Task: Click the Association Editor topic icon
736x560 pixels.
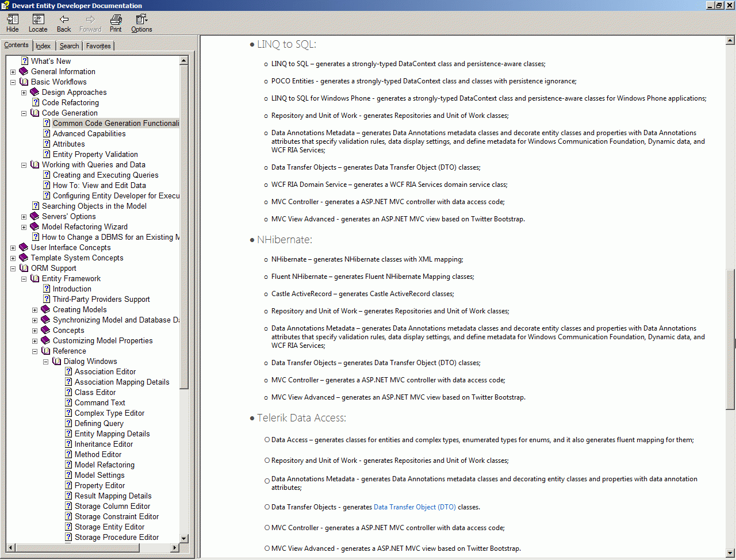Action: 68,371
